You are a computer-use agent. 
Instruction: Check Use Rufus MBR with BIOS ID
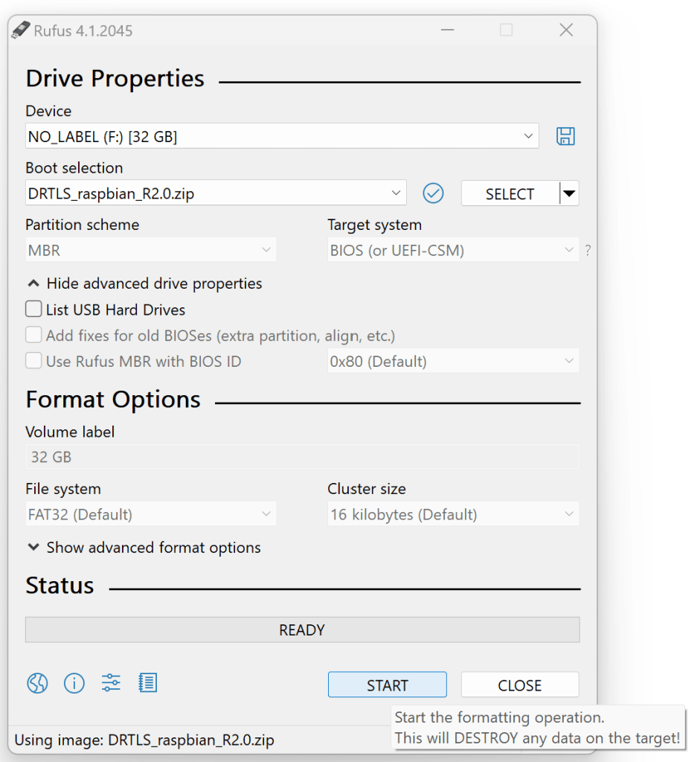click(x=34, y=362)
